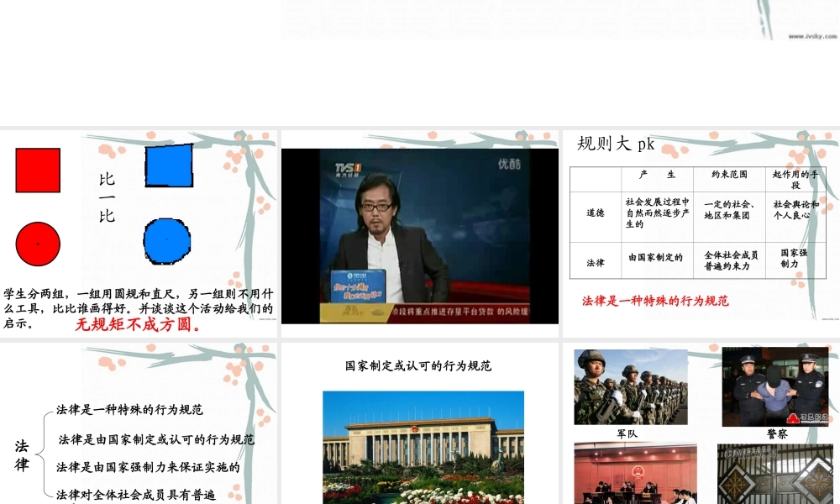Click the '法律' row header in table

(x=596, y=262)
